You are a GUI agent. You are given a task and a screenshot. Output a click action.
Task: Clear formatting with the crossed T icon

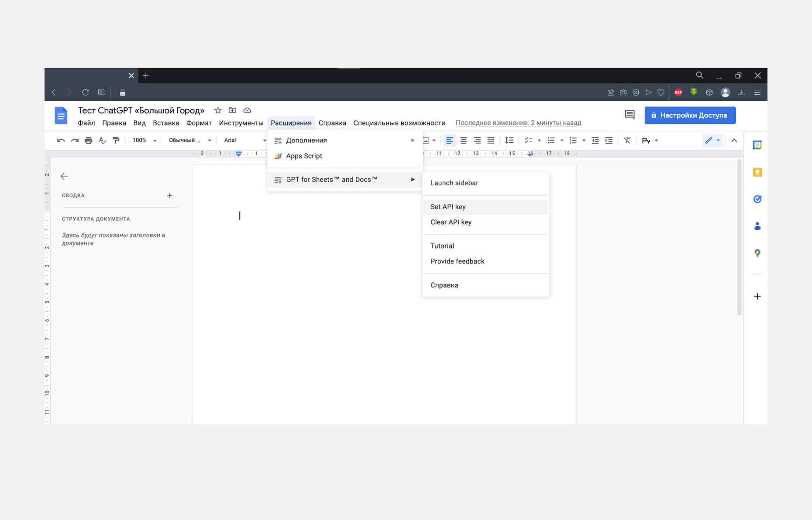tap(627, 140)
